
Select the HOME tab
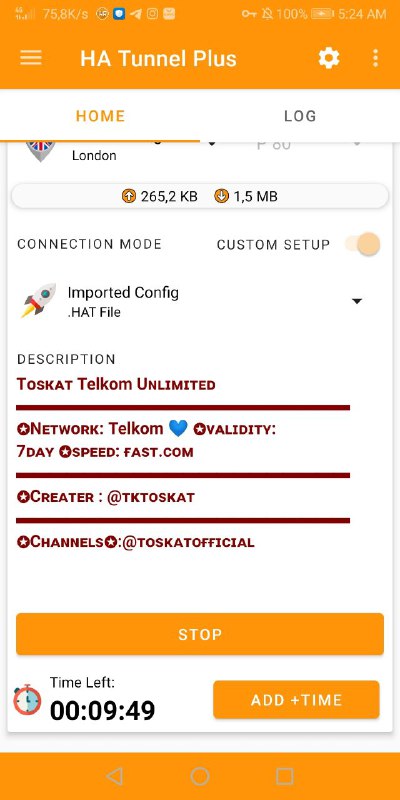click(x=100, y=116)
